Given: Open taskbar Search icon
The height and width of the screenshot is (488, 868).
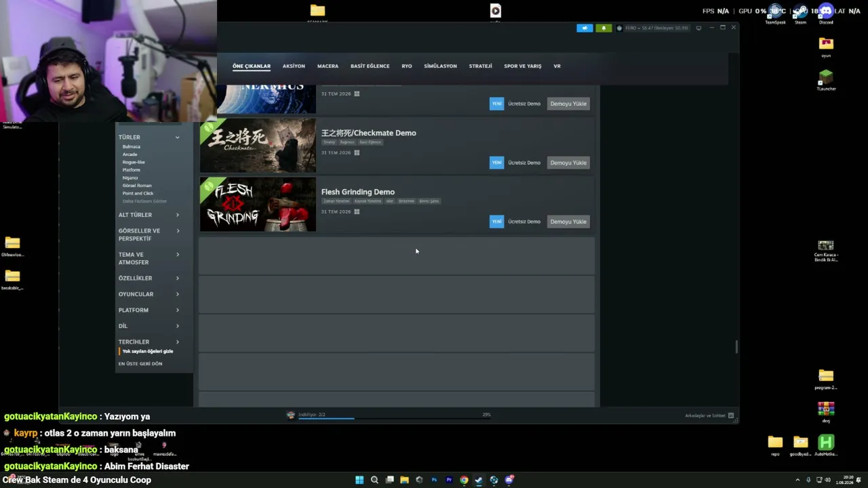Looking at the screenshot, I should (374, 480).
